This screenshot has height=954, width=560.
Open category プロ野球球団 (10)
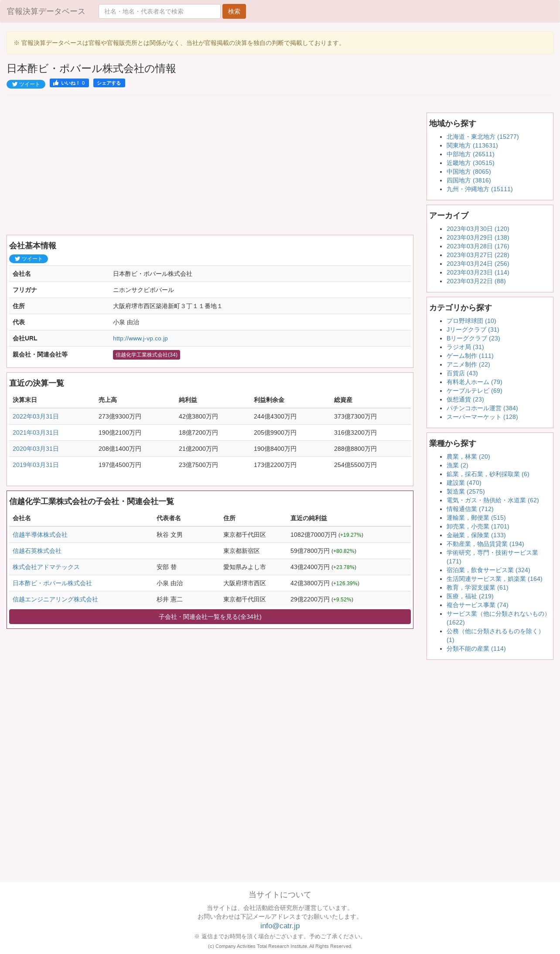(x=471, y=321)
